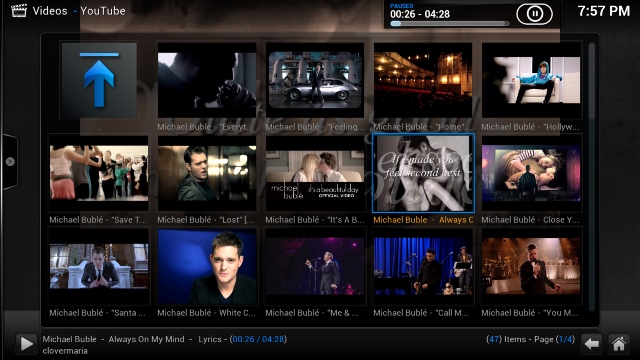
Task: Click the back arrow button
Action: coord(591,344)
